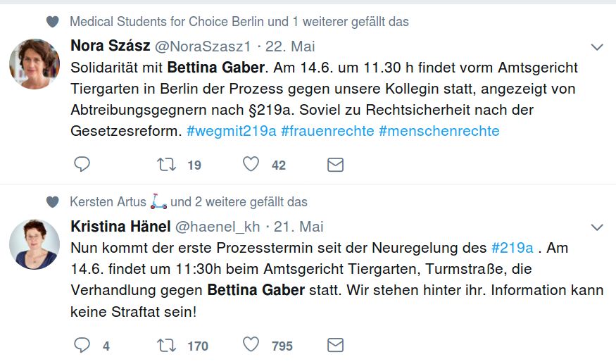The height and width of the screenshot is (364, 616).
Task: Visit the @haenel_kh handle
Action: (x=218, y=227)
